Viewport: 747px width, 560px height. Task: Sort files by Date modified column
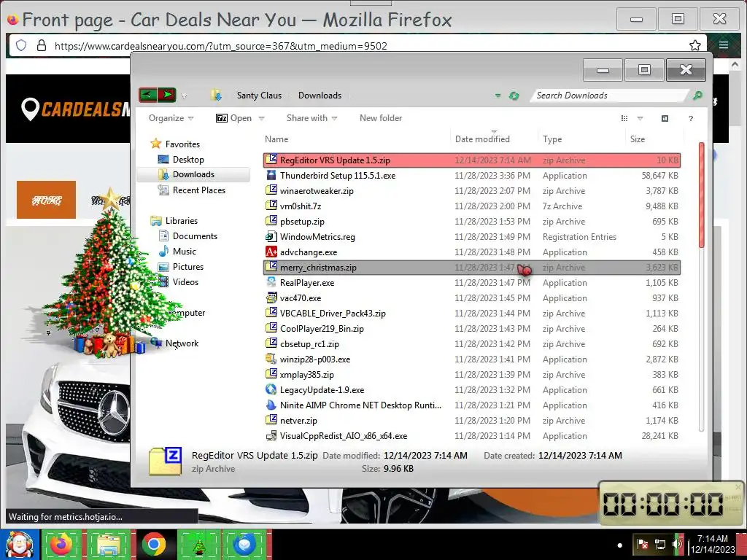(x=482, y=139)
